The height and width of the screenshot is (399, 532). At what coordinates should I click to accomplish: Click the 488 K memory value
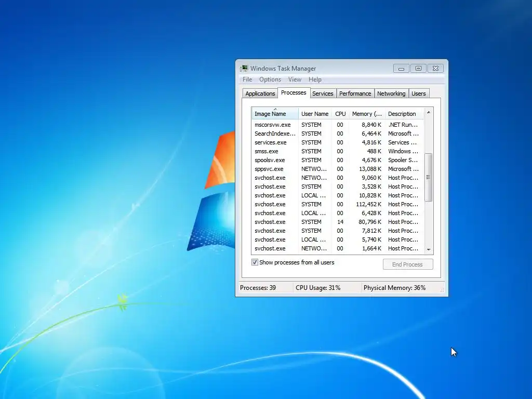[374, 151]
